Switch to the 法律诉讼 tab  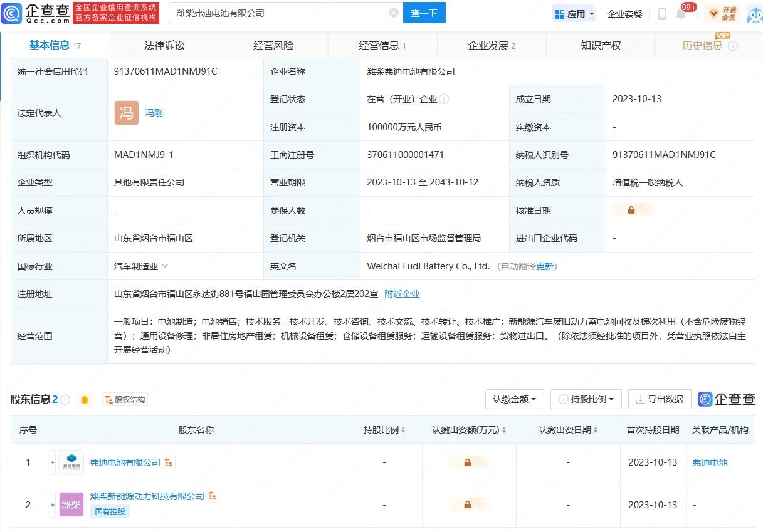pos(164,45)
